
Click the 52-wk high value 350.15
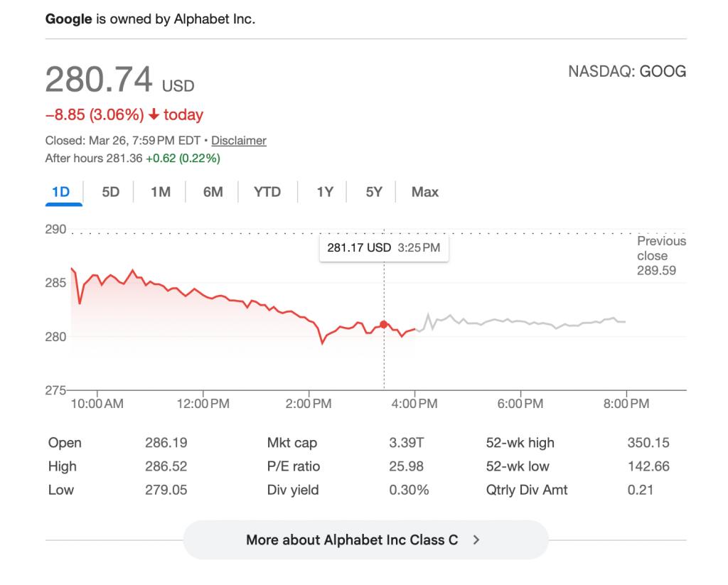coord(648,443)
